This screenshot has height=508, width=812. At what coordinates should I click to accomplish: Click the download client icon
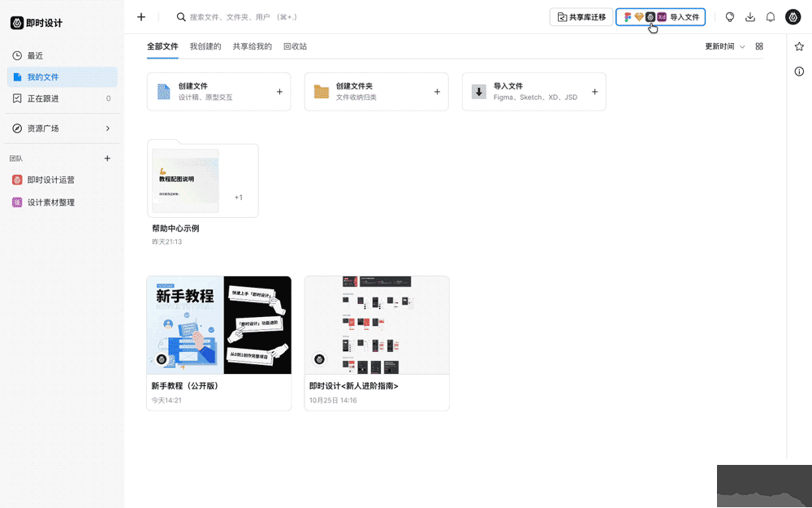click(x=750, y=16)
